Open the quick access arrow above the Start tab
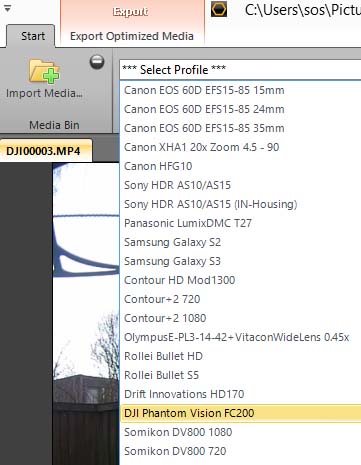The height and width of the screenshot is (465, 361). click(x=7, y=8)
